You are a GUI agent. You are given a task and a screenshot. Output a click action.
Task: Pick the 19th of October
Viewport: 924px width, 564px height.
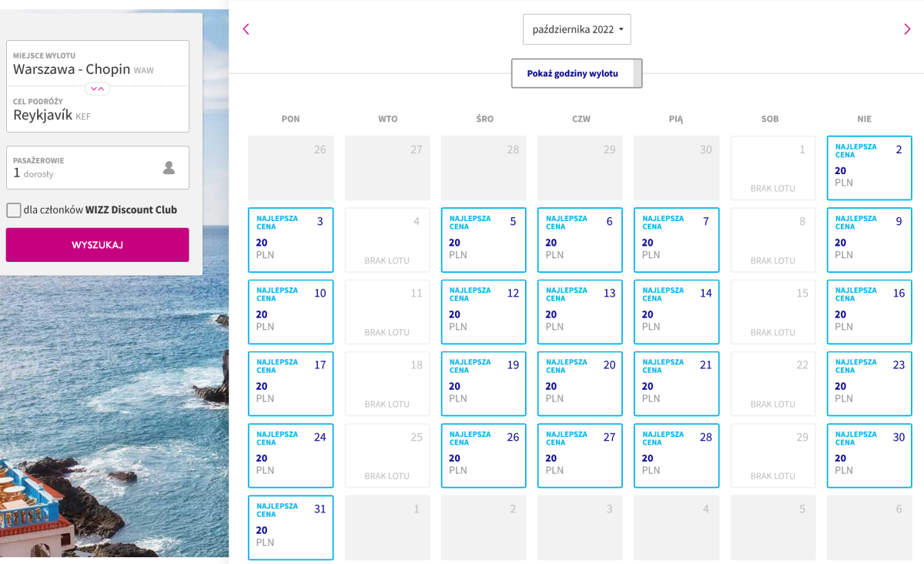484,384
